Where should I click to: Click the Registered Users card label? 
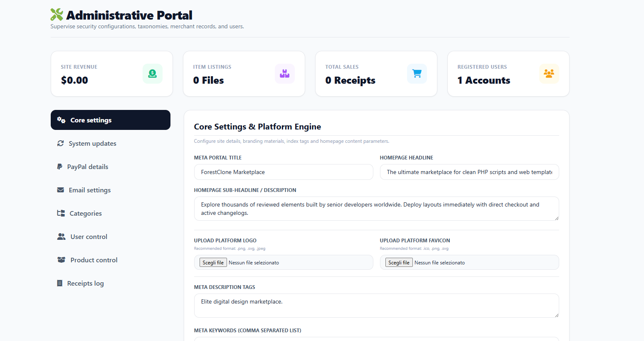tap(482, 67)
